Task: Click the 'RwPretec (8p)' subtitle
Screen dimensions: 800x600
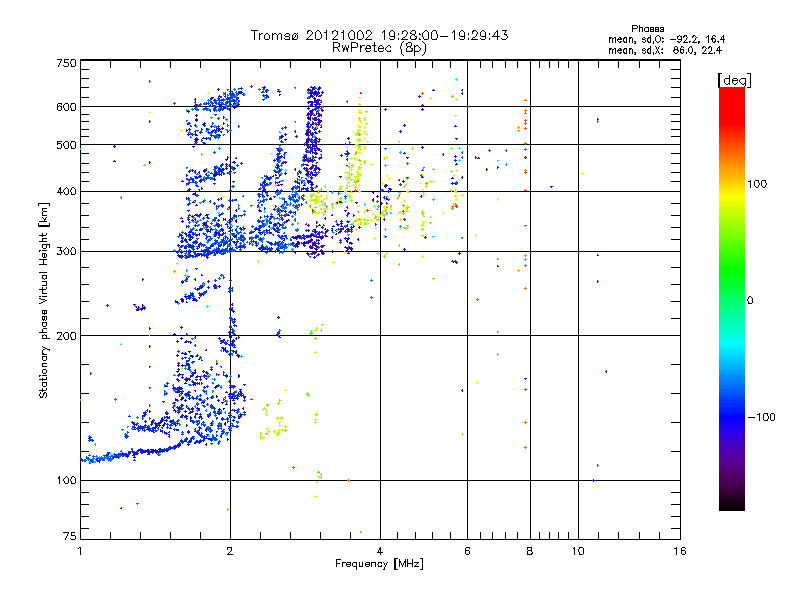Action: tap(379, 48)
